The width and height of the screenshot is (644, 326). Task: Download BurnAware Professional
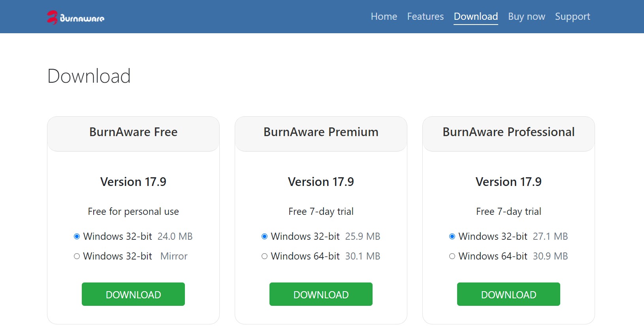(508, 294)
